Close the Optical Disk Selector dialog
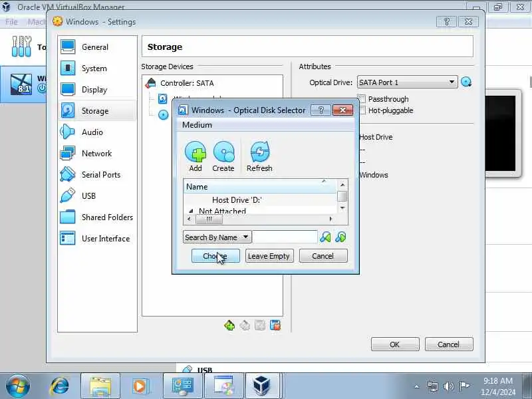Image resolution: width=532 pixels, height=399 pixels. 342,110
